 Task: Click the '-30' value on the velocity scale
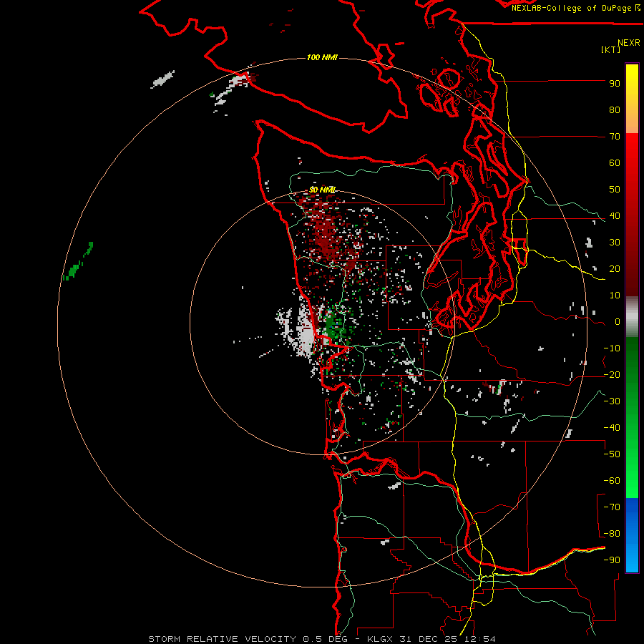(x=612, y=401)
